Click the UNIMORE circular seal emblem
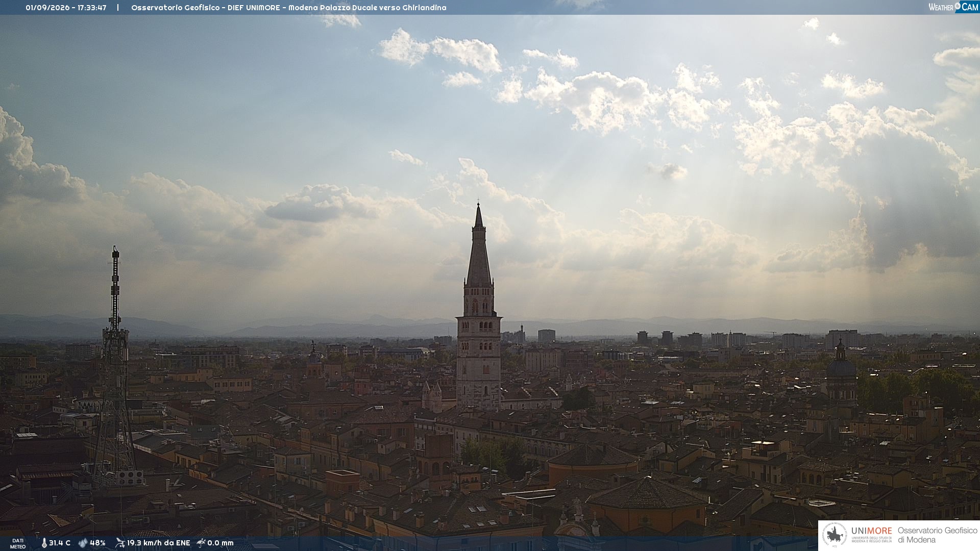Image resolution: width=980 pixels, height=551 pixels. pyautogui.click(x=835, y=535)
